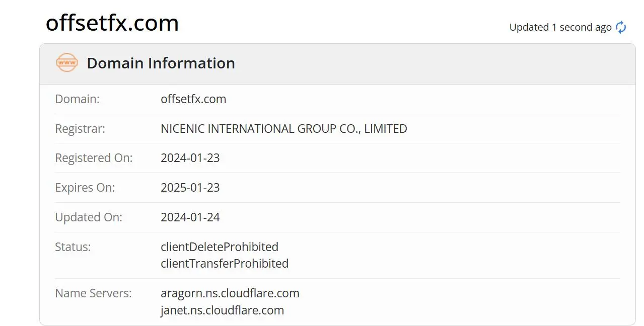The image size is (644, 326).
Task: Click the blue refresh icon
Action: (621, 27)
